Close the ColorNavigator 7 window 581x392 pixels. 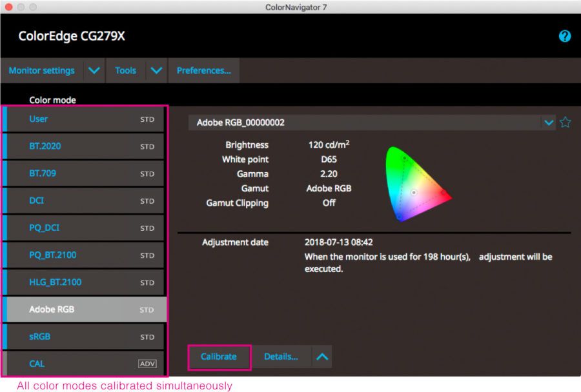[x=8, y=7]
